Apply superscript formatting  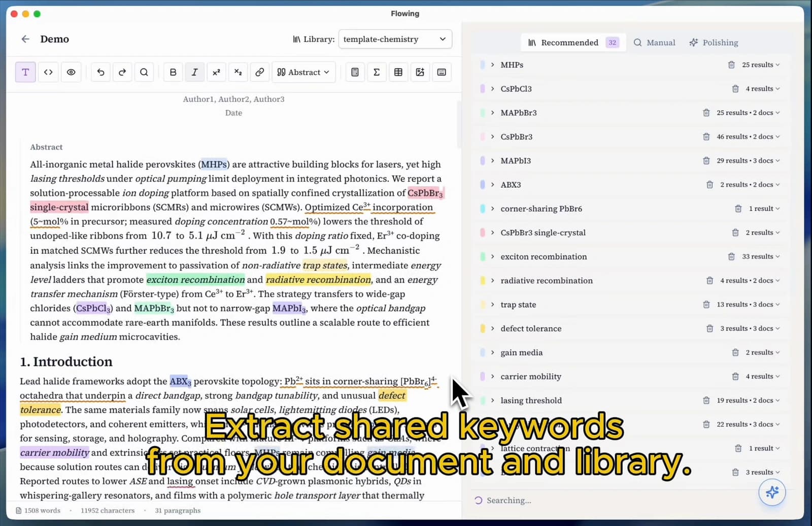click(x=216, y=72)
